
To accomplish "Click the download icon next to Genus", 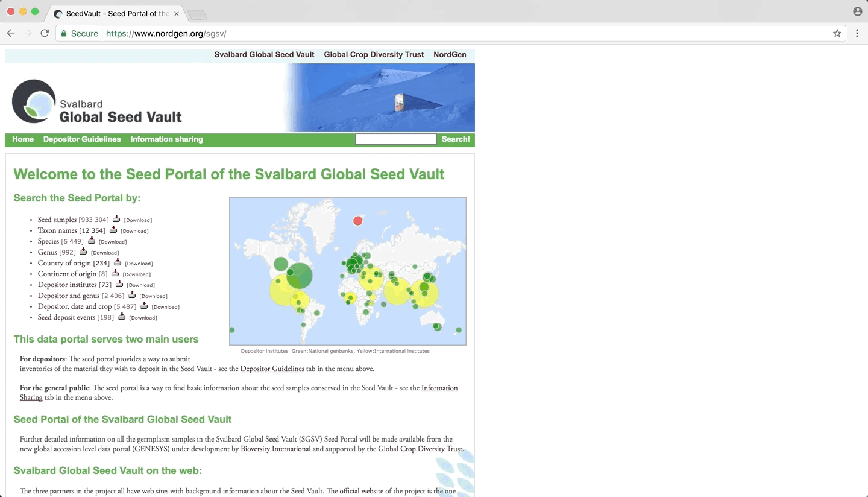I will point(83,252).
